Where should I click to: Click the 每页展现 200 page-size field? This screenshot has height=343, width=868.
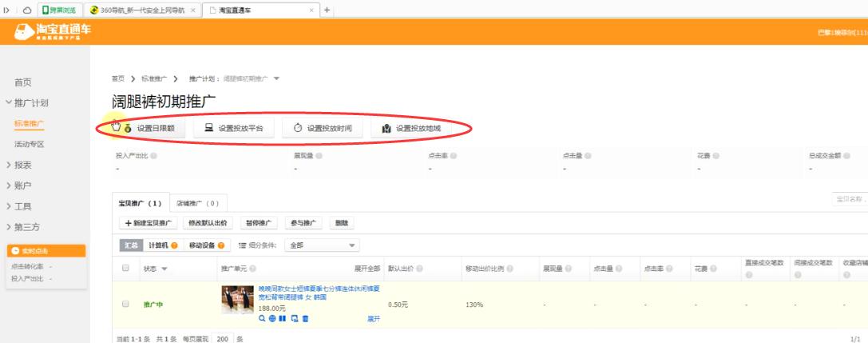[223, 338]
